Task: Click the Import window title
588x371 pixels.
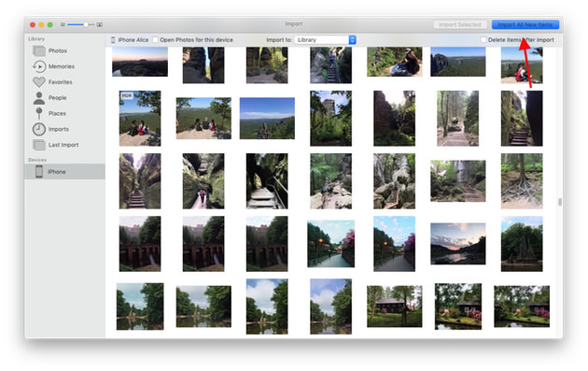Action: [294, 24]
